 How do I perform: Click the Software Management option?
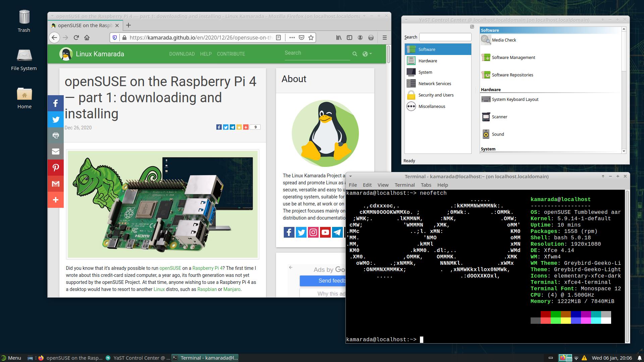pos(514,57)
